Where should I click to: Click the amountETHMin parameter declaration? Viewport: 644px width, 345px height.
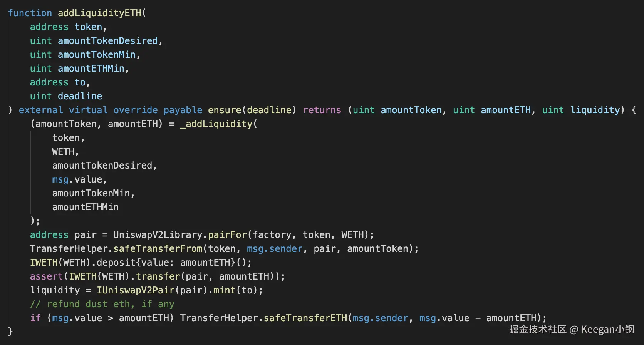(91, 69)
